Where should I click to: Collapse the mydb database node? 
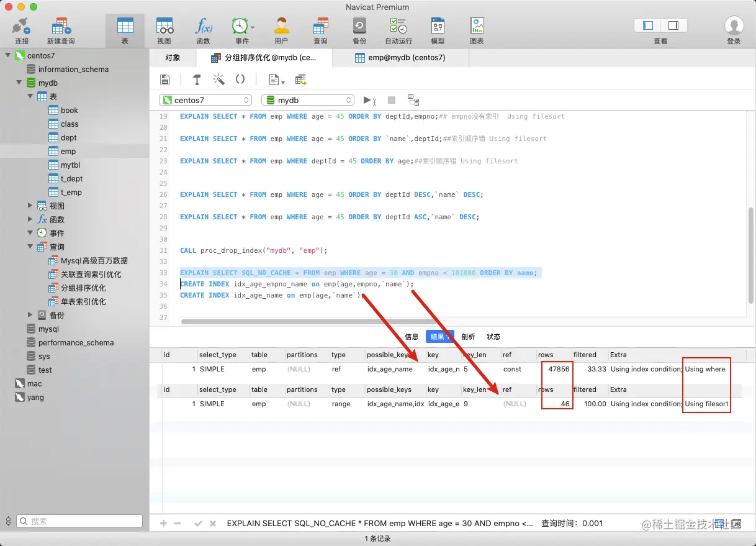tap(20, 83)
